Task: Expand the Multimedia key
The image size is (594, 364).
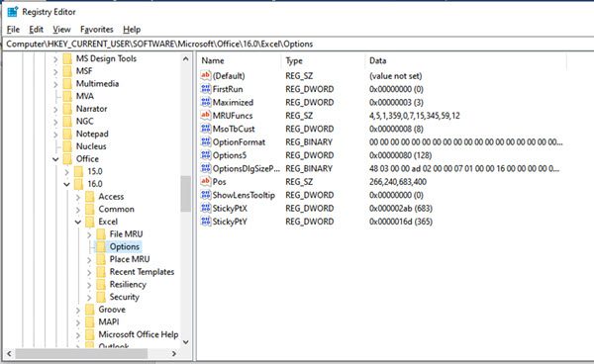Action: pos(55,84)
